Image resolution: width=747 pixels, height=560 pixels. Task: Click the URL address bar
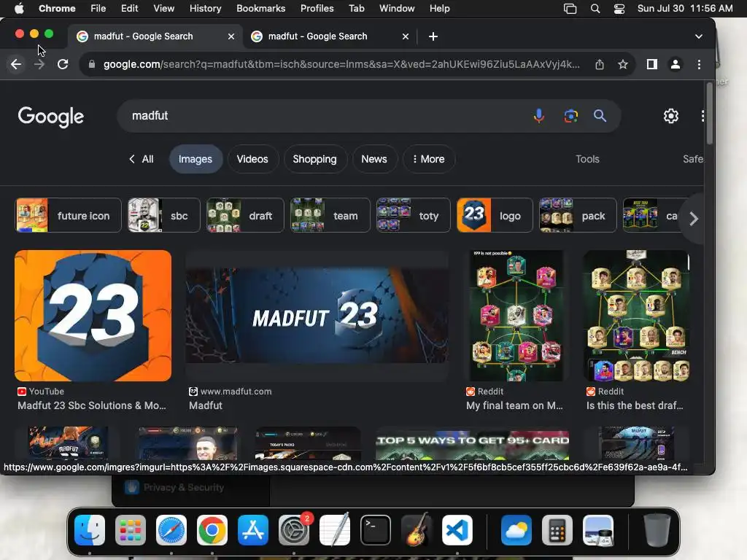(341, 64)
